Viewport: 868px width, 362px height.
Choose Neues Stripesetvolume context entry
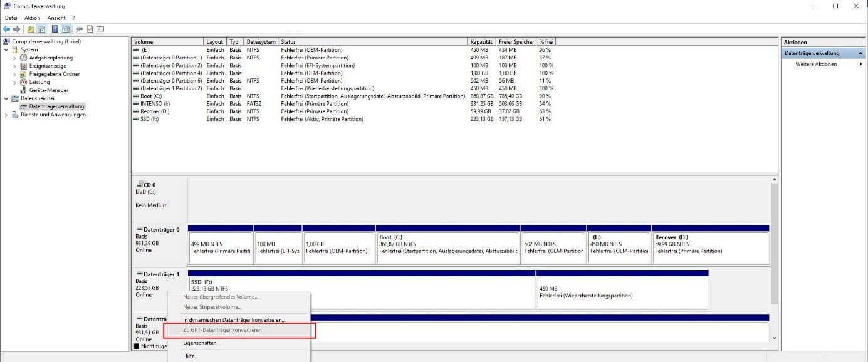[x=239, y=307]
